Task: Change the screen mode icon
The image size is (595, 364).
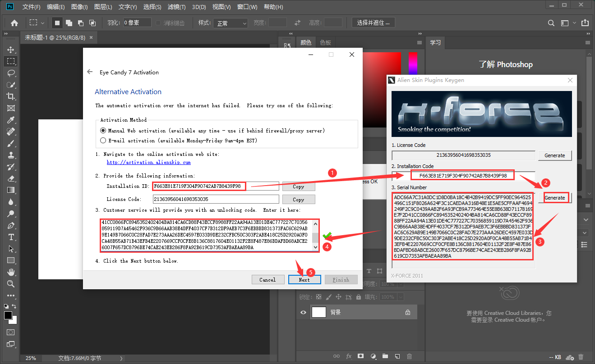Action: 11,345
